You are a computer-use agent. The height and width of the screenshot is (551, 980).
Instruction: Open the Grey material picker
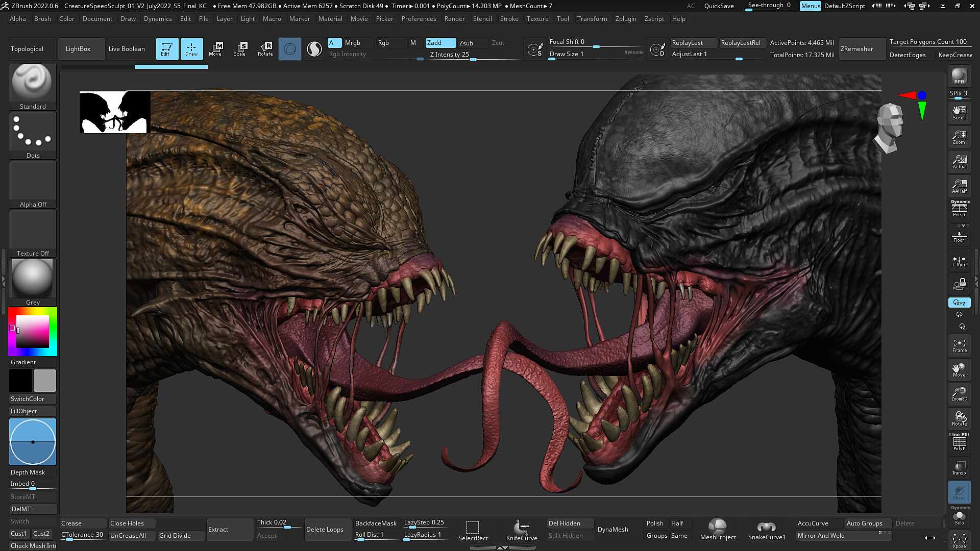[33, 283]
